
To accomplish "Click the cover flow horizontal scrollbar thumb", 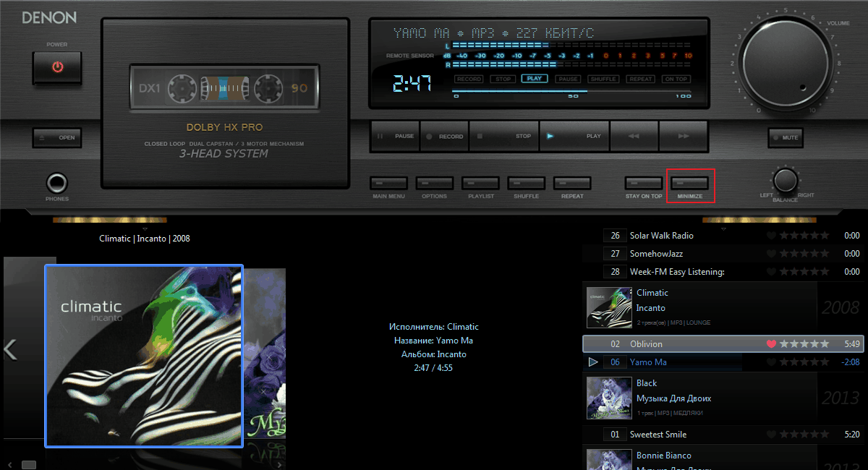I will click(x=29, y=464).
